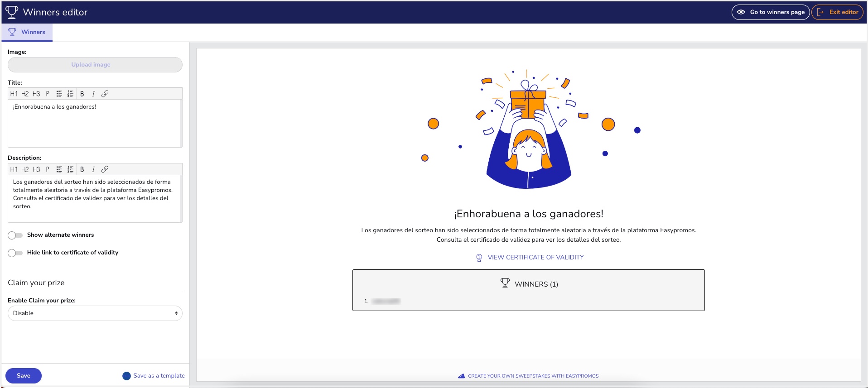Insert bulleted list in Title editor
This screenshot has height=388, width=868.
pos(59,94)
